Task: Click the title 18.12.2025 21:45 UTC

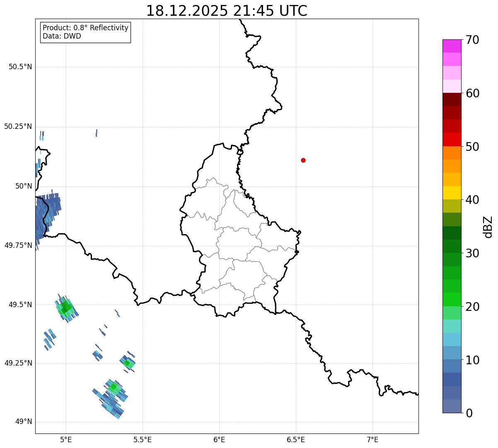Action: point(227,11)
